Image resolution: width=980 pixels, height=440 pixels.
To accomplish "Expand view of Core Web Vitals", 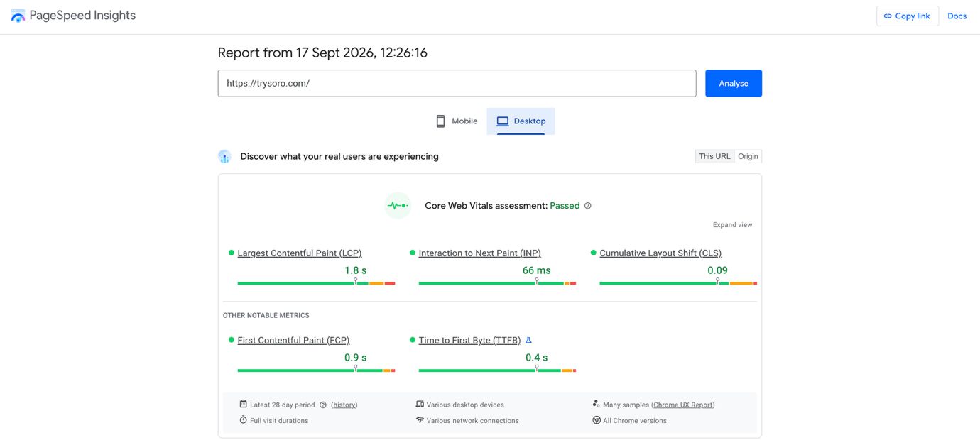I will pyautogui.click(x=732, y=225).
